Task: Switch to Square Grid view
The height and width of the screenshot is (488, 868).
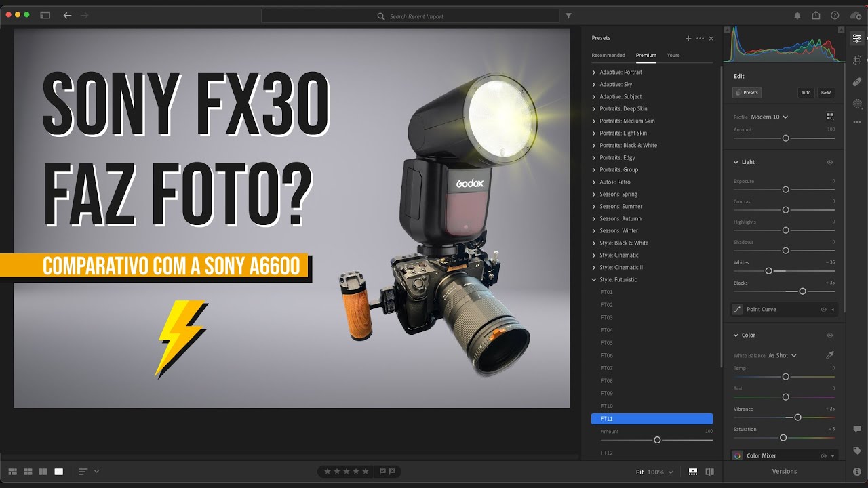Action: coord(28,471)
